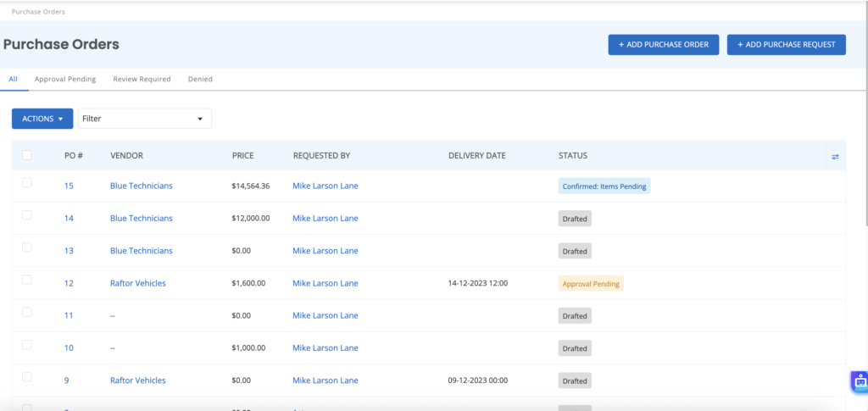Open Raftor Vehicles vendor on PO 12
The image size is (868, 411).
coord(138,283)
